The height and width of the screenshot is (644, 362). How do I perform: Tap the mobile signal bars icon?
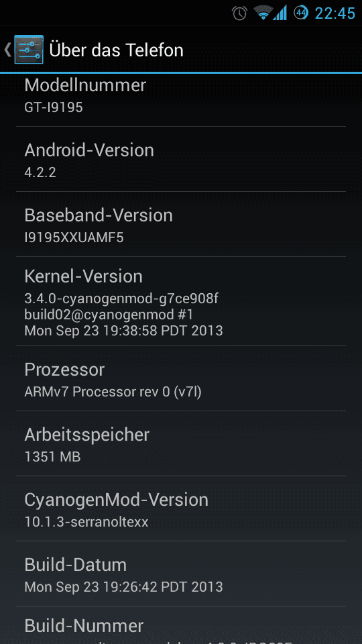pos(280,13)
